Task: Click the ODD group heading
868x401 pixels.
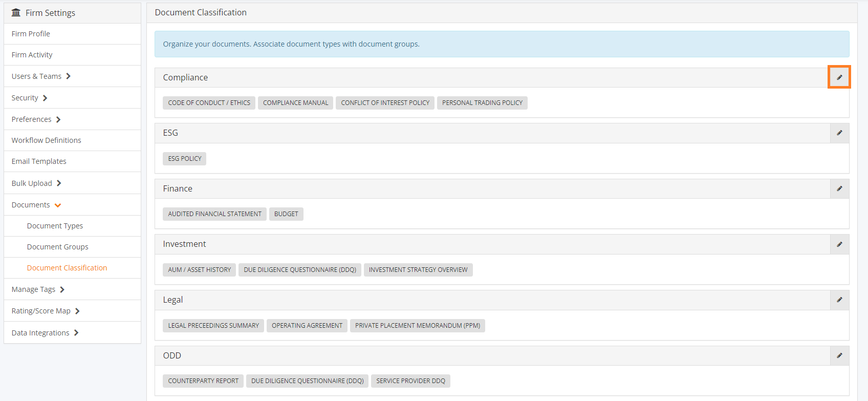Action: pos(172,355)
